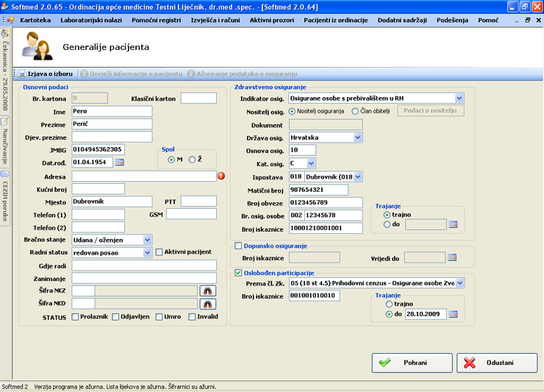Viewport: 544px width, 392px height.
Task: Open calendar picker next to Dat.rođ. field
Action: click(x=119, y=162)
